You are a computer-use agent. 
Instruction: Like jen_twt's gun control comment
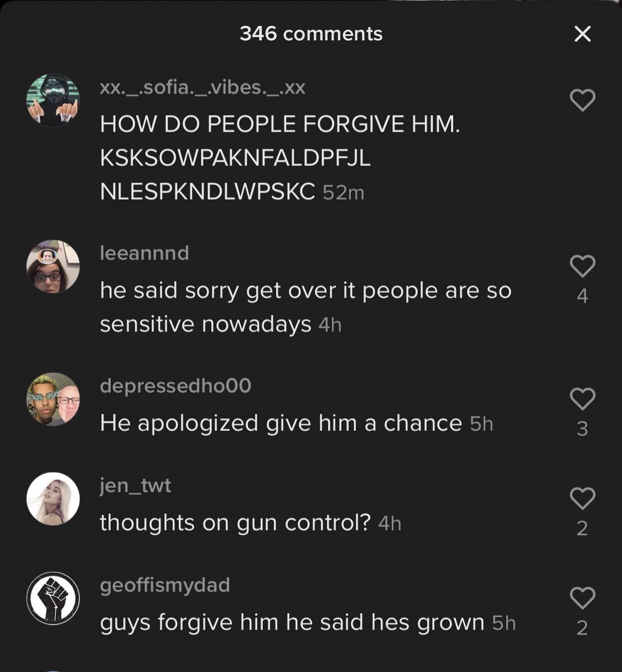(x=582, y=498)
